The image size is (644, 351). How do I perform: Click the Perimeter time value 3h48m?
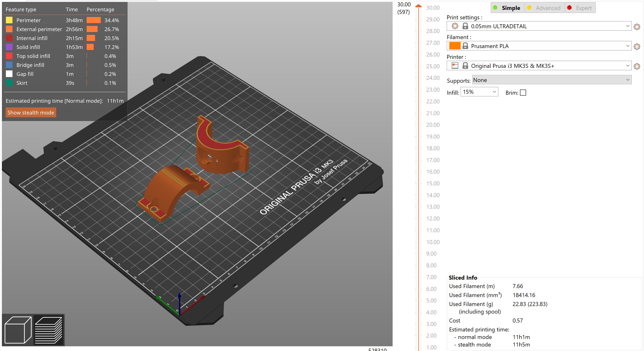74,20
